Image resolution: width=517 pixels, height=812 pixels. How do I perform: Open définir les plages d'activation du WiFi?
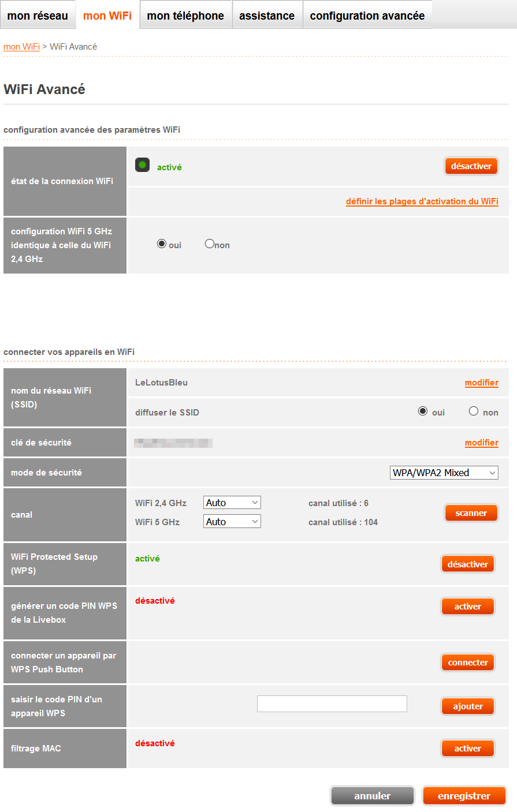(x=421, y=201)
